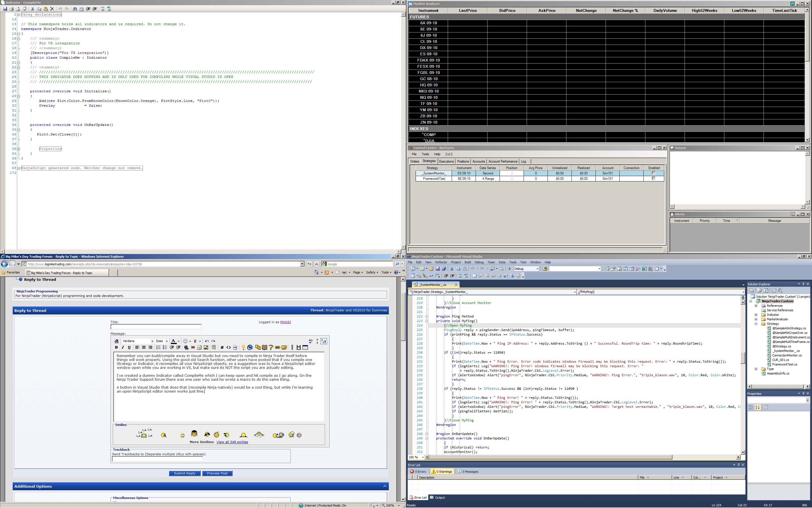812x508 pixels.
Task: Open the Refactor menu in Visual Studio
Action: tap(441, 262)
